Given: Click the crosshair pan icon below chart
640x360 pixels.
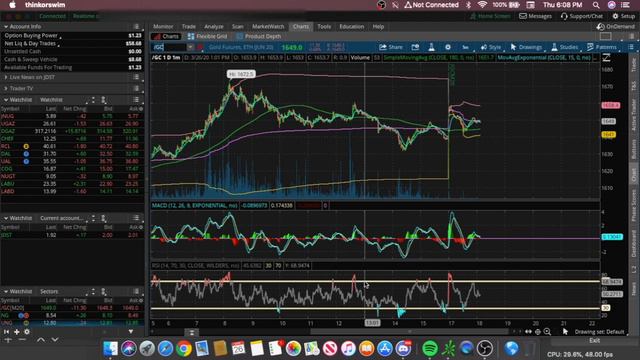Looking at the screenshot, I should pos(538,332).
